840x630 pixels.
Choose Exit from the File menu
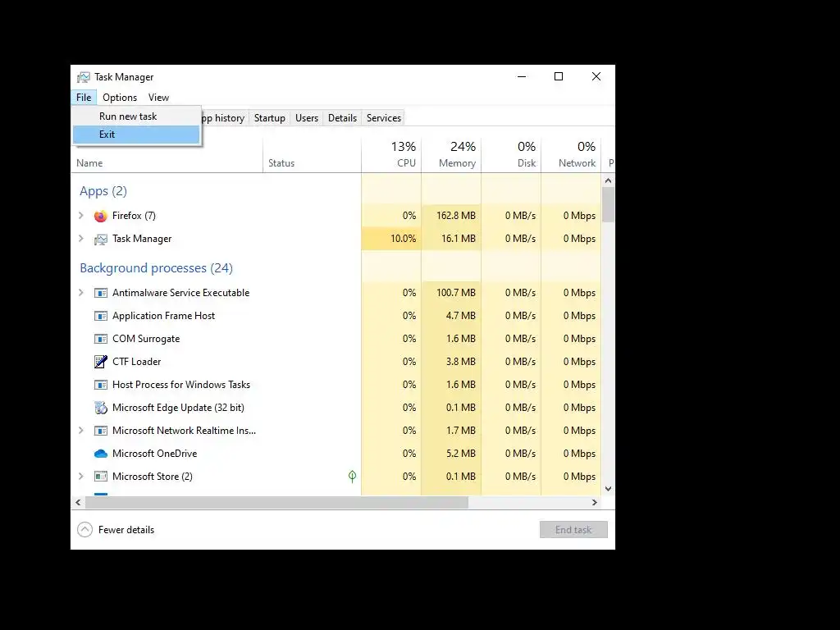[137, 135]
